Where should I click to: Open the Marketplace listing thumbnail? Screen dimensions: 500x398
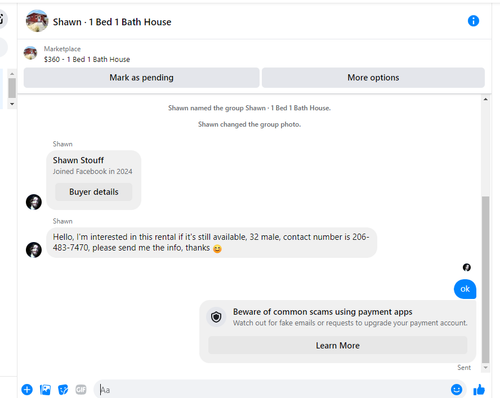[30, 53]
